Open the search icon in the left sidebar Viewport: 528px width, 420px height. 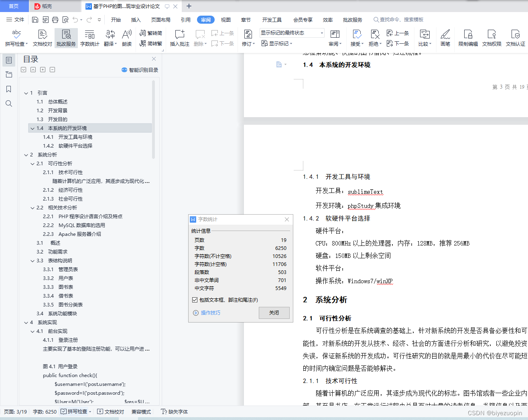click(x=8, y=103)
